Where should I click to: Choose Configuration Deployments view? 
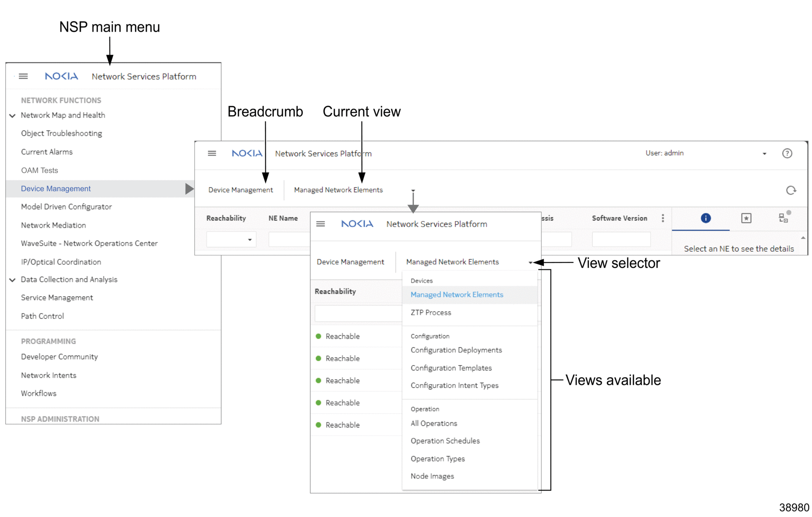pyautogui.click(x=456, y=350)
